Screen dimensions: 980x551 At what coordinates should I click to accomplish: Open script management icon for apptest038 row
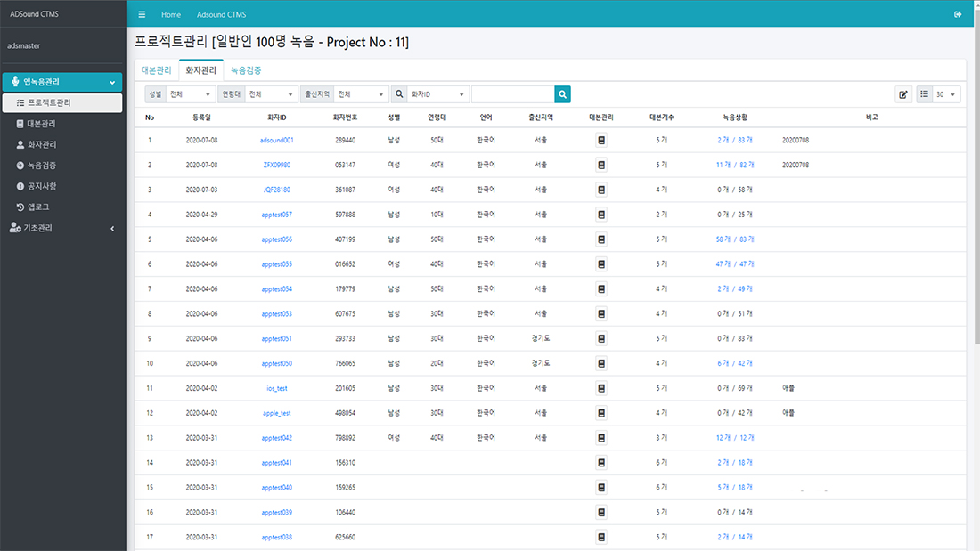[x=601, y=537]
